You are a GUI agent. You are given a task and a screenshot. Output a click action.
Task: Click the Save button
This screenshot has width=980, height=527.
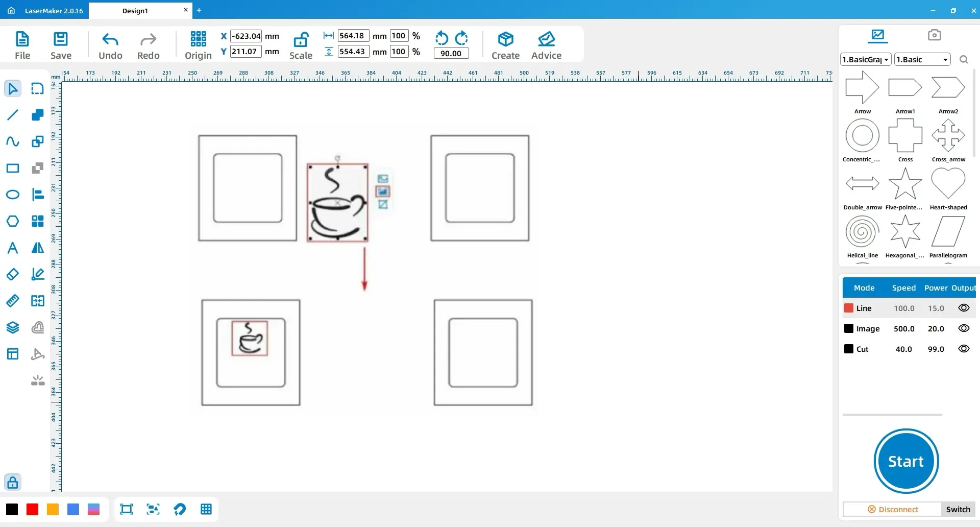click(61, 46)
